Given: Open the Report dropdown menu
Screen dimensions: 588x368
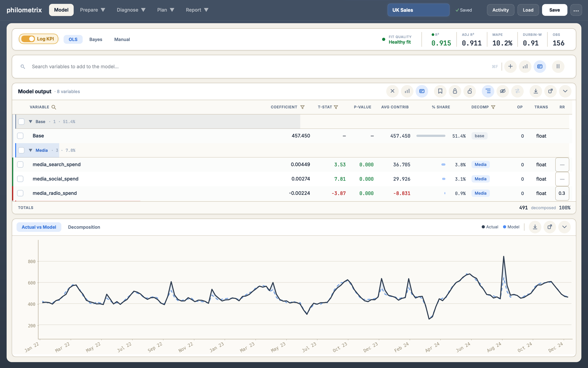Looking at the screenshot, I should coord(197,10).
